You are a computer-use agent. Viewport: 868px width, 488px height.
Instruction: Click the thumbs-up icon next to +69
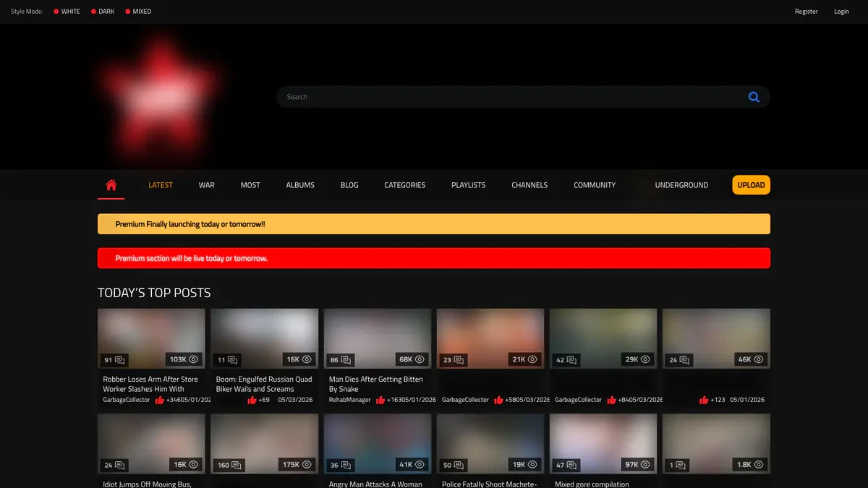tap(252, 400)
